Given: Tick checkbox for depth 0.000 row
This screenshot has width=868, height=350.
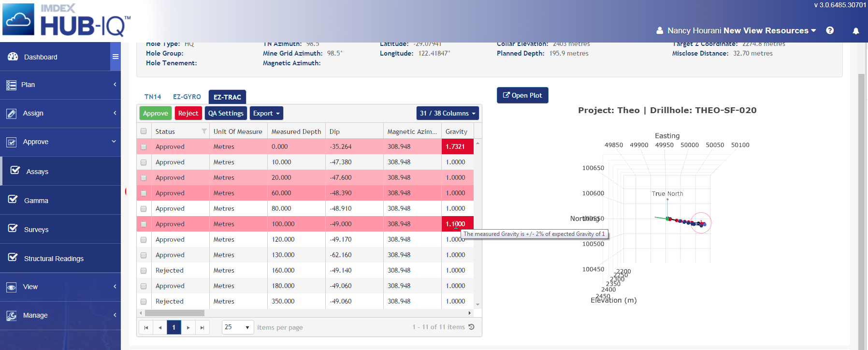Looking at the screenshot, I should coord(144,147).
